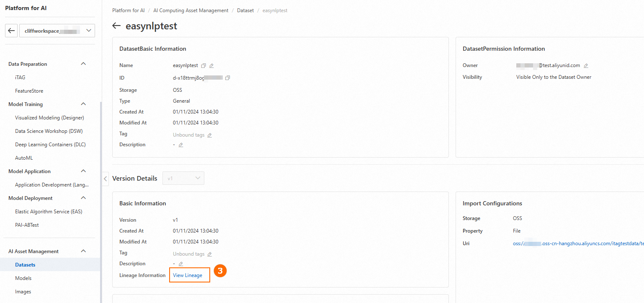
Task: Collapse the left sidebar panel
Action: tap(105, 179)
